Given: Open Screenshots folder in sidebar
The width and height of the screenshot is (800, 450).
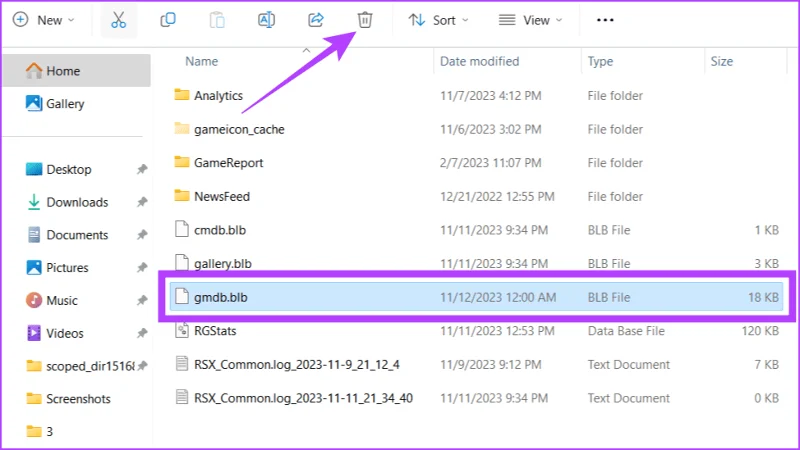Looking at the screenshot, I should (68, 398).
